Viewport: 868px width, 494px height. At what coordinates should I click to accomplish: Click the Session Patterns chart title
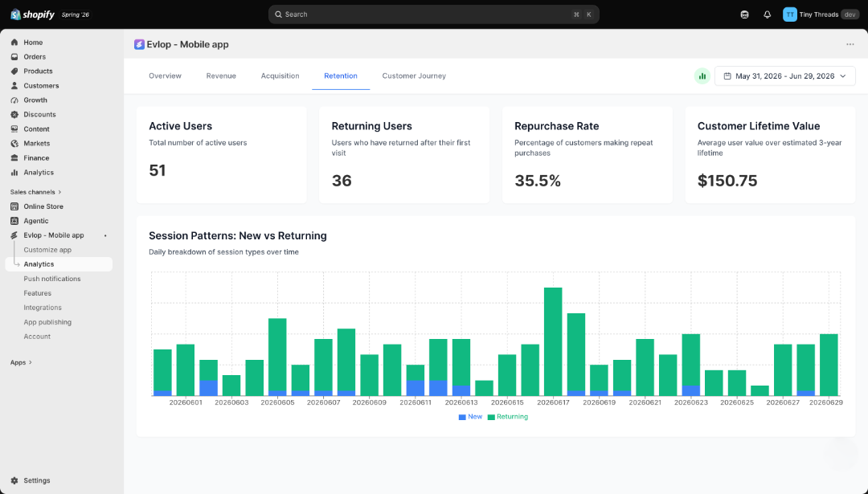(237, 235)
